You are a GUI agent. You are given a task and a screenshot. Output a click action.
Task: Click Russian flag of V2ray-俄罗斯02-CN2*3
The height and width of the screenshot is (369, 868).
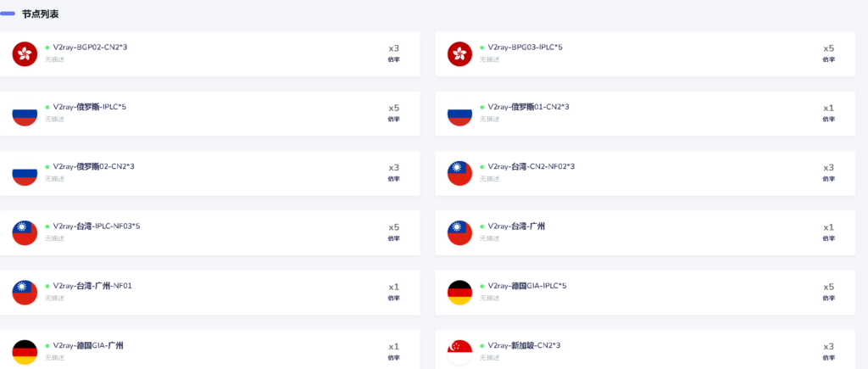coord(25,173)
